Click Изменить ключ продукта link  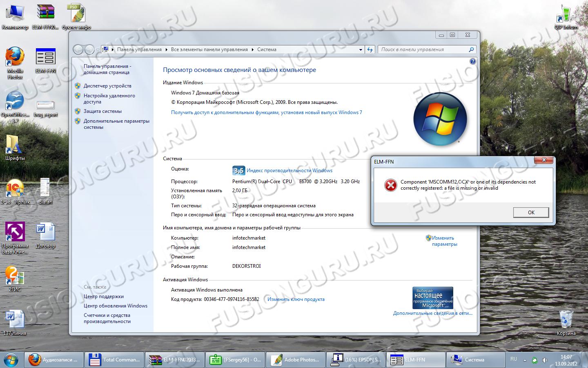(x=296, y=299)
